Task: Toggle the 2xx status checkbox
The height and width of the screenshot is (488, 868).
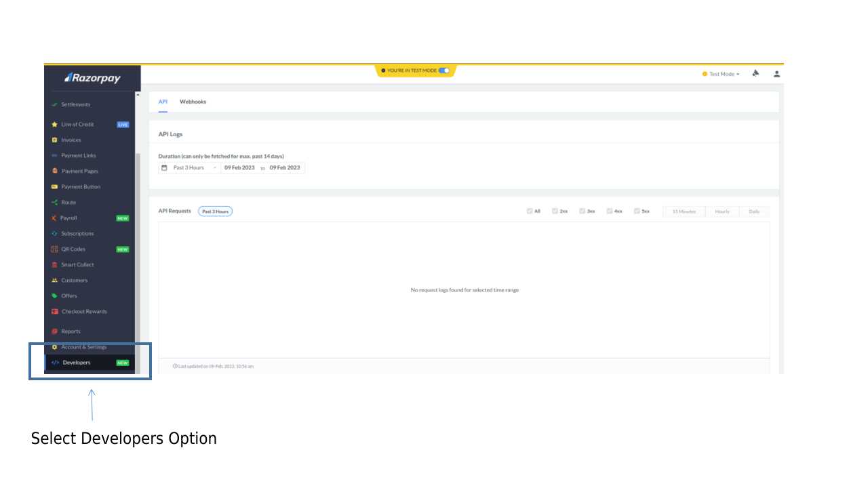Action: click(x=555, y=211)
